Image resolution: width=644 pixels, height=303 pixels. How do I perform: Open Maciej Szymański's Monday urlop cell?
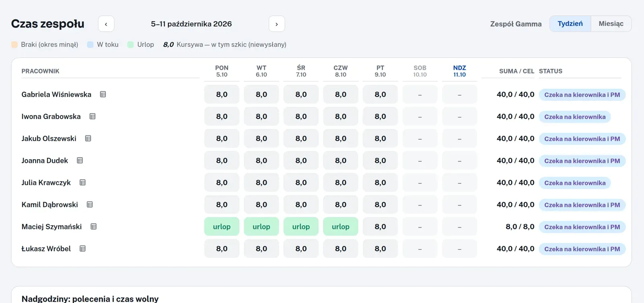point(222,226)
